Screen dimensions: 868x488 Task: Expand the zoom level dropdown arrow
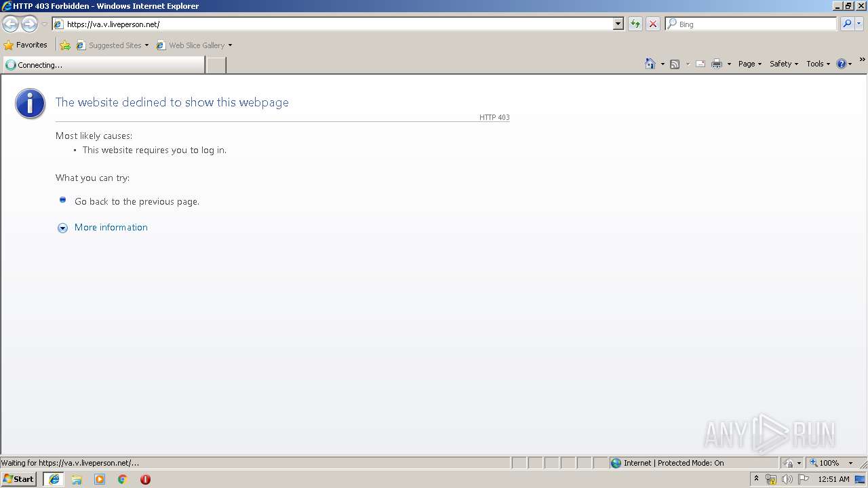tap(850, 463)
